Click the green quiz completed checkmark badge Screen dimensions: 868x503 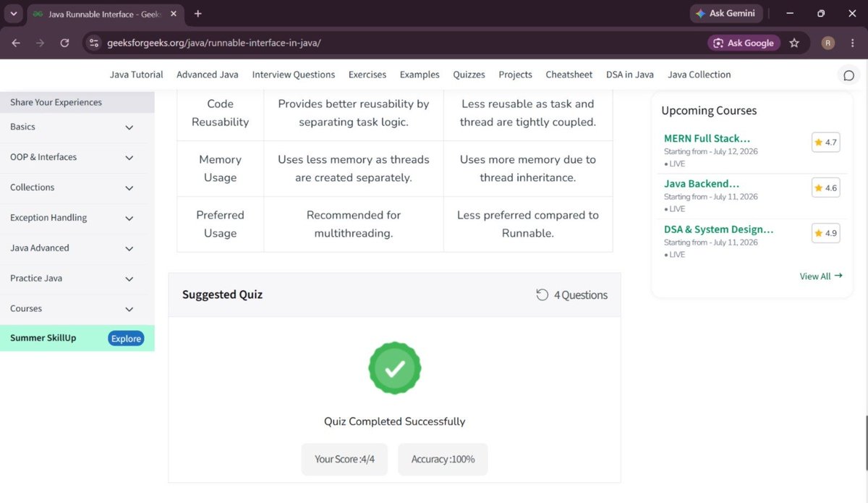[x=395, y=368]
